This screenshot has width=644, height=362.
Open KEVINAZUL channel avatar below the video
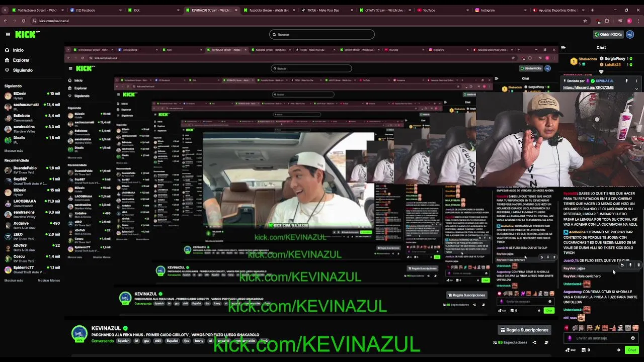[x=79, y=334]
